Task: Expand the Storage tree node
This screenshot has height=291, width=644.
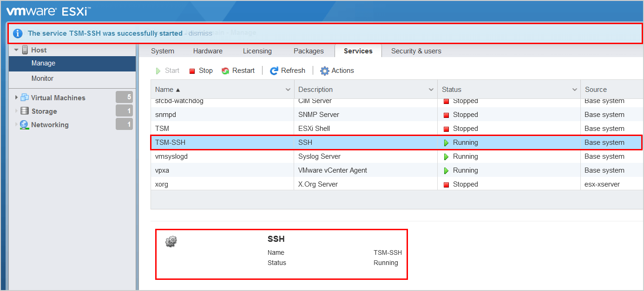Action: (17, 111)
